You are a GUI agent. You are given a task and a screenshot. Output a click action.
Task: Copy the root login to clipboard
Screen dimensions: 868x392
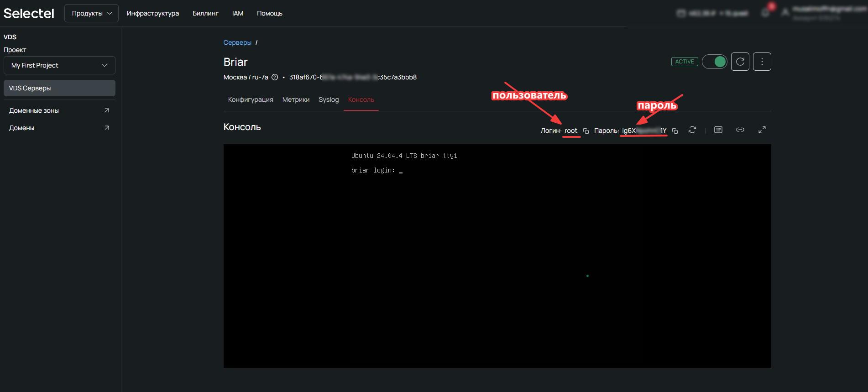click(x=586, y=131)
